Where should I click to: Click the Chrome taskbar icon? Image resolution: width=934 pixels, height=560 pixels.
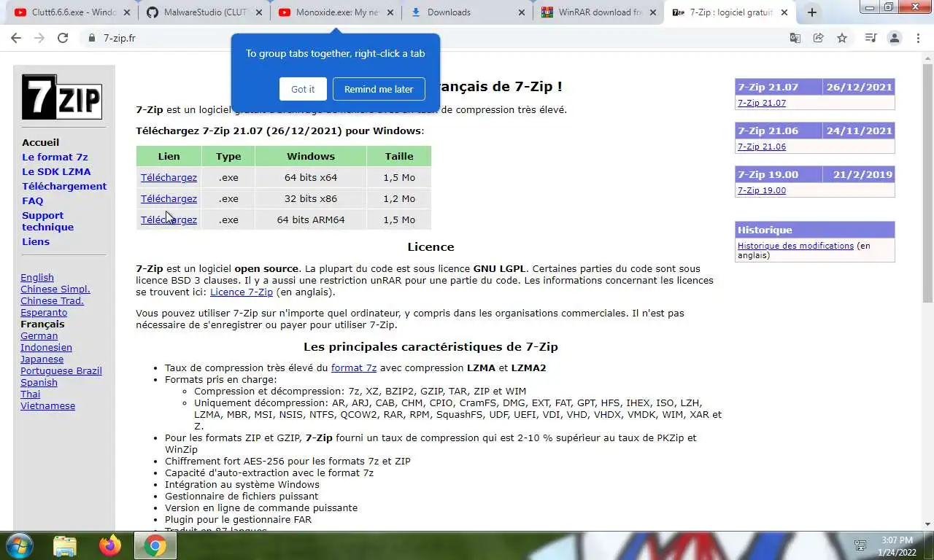(155, 545)
